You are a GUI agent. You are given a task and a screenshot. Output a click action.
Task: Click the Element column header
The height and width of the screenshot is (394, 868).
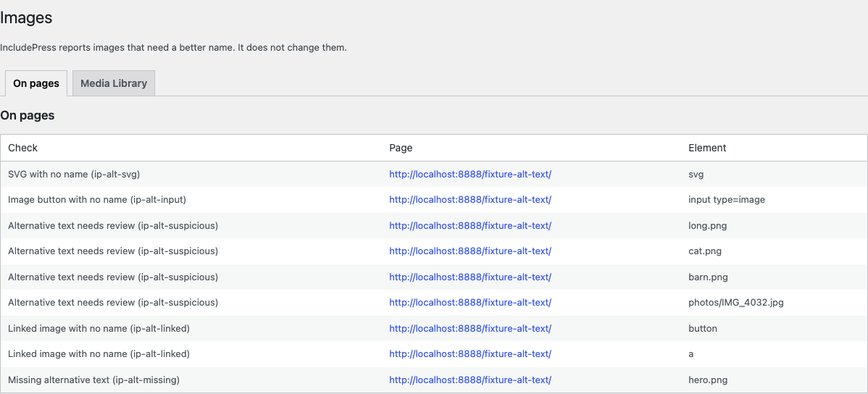point(707,148)
